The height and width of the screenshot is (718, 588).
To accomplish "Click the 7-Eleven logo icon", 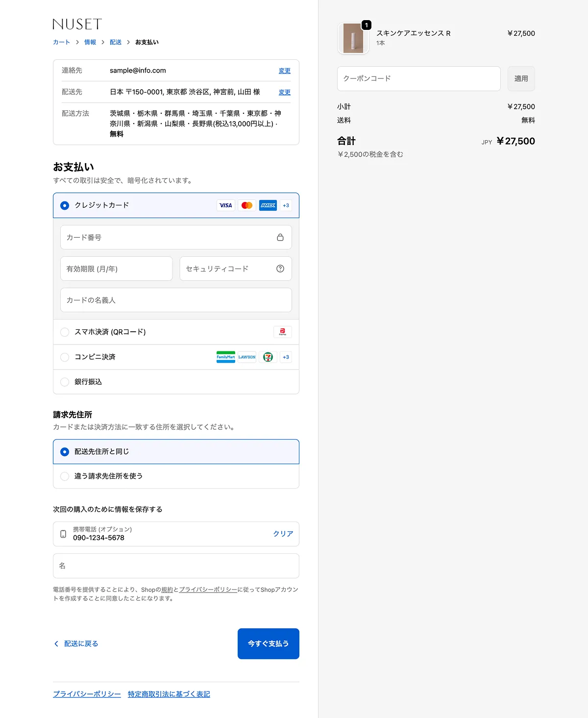I will [268, 357].
